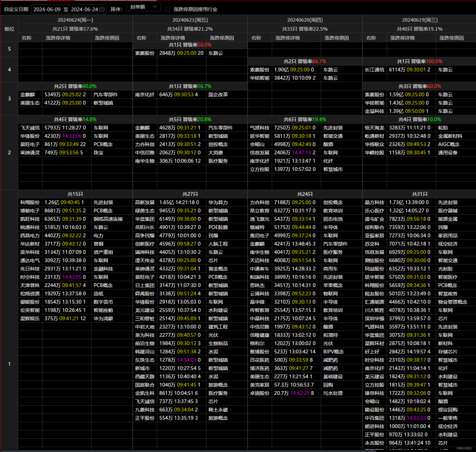Click the BIPV概念 reason cell

click(333, 352)
